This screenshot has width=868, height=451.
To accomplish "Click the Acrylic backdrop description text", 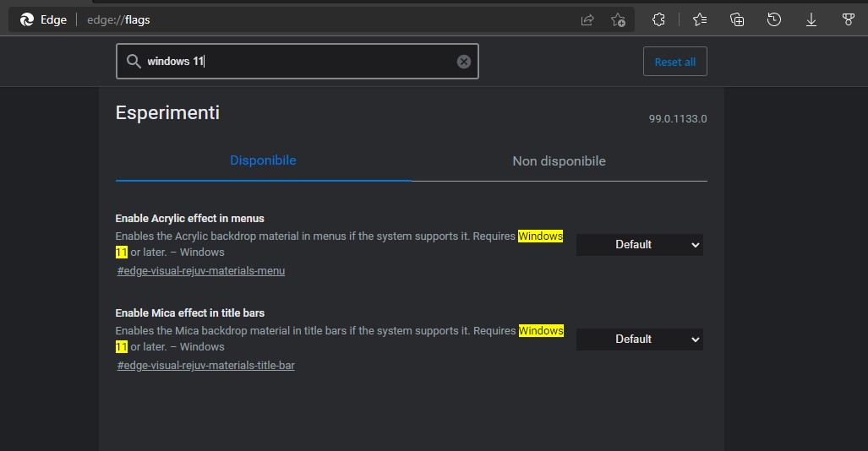I will pos(339,244).
